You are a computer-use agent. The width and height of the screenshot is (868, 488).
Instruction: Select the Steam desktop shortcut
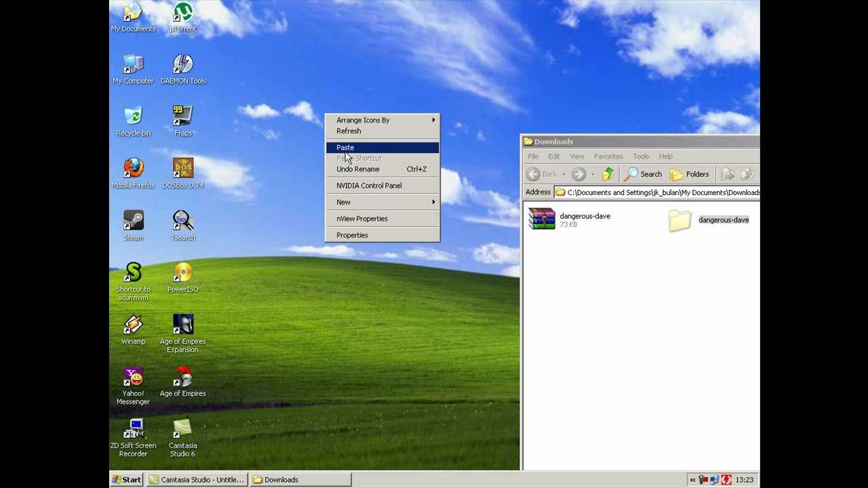pyautogui.click(x=133, y=226)
